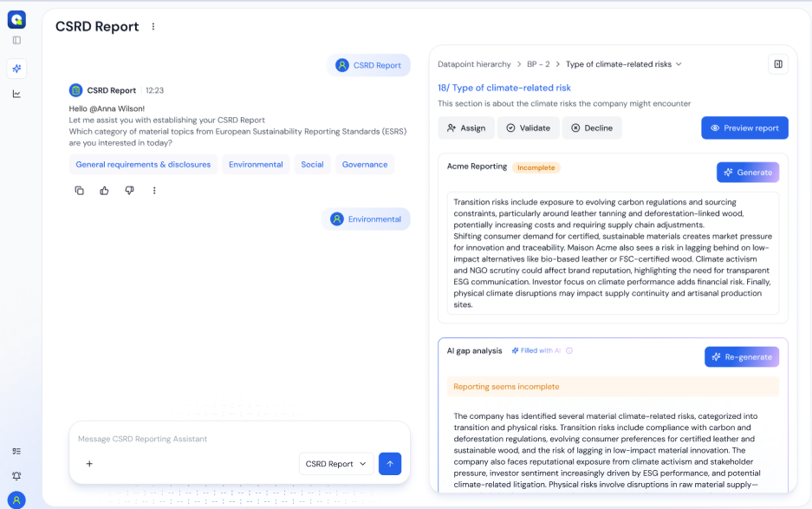Open the message more options menu
Screen dimensions: 812x509
[x=154, y=191]
